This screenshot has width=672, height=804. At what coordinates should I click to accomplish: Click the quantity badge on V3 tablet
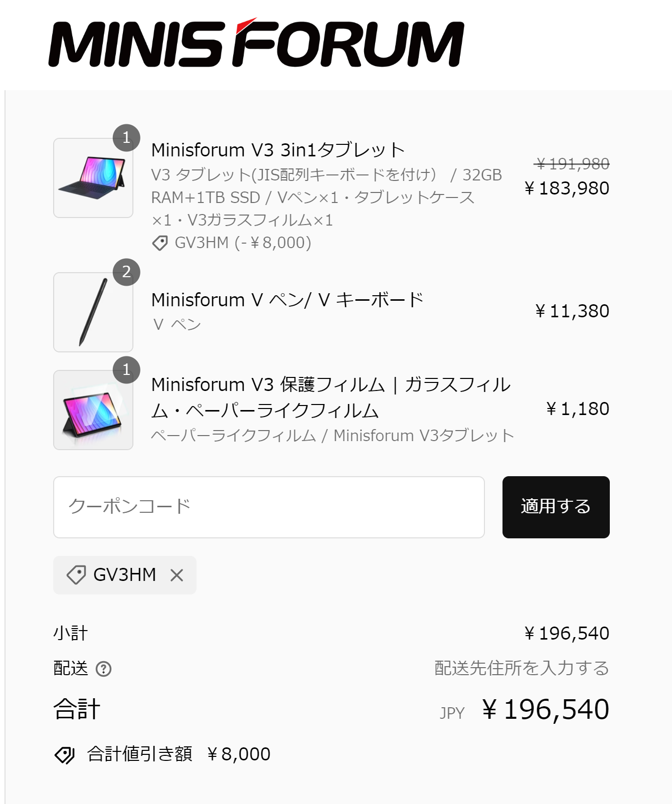point(126,138)
